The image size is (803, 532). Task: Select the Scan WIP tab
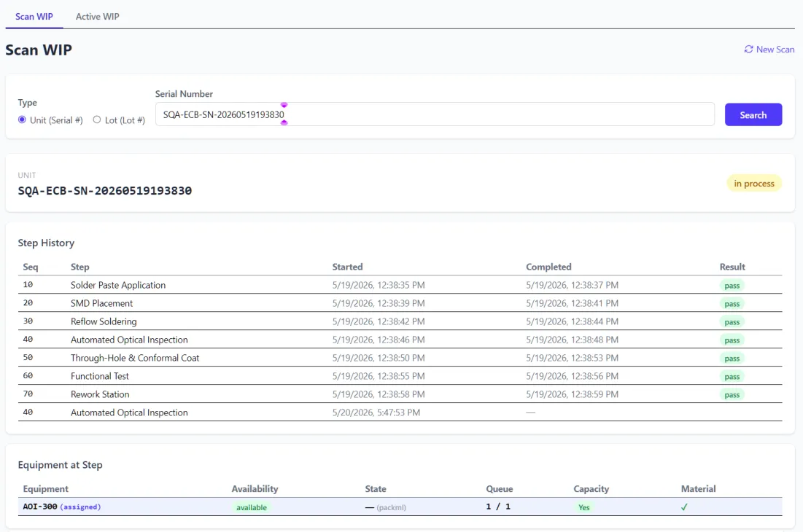click(34, 16)
